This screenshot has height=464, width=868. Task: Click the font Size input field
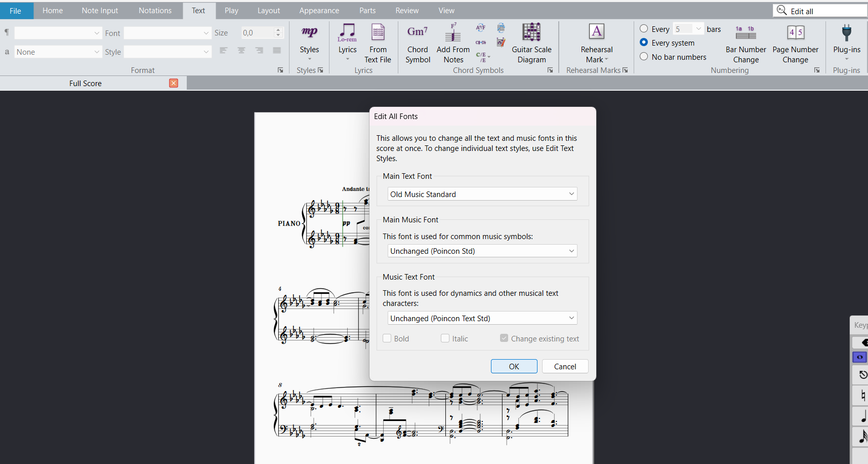(257, 33)
